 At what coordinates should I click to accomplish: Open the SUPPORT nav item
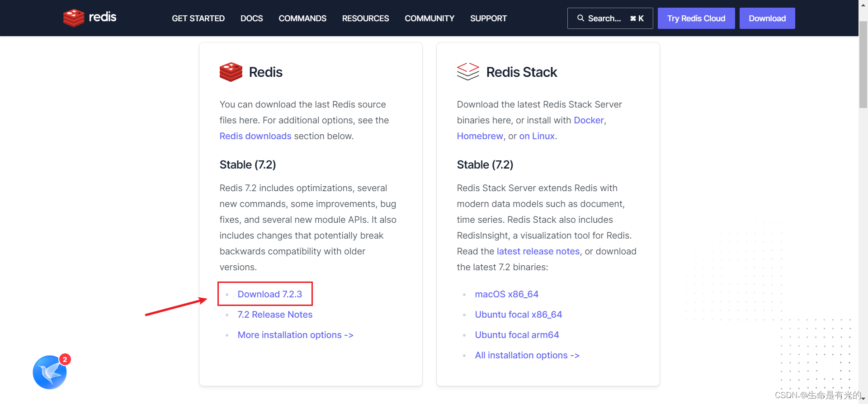click(x=488, y=19)
